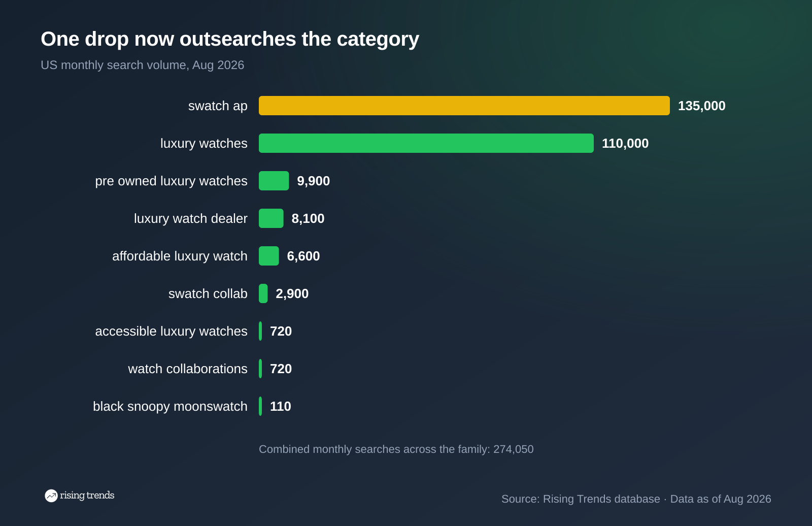812x526 pixels.
Task: Click the green luxury watches bar
Action: pos(426,143)
